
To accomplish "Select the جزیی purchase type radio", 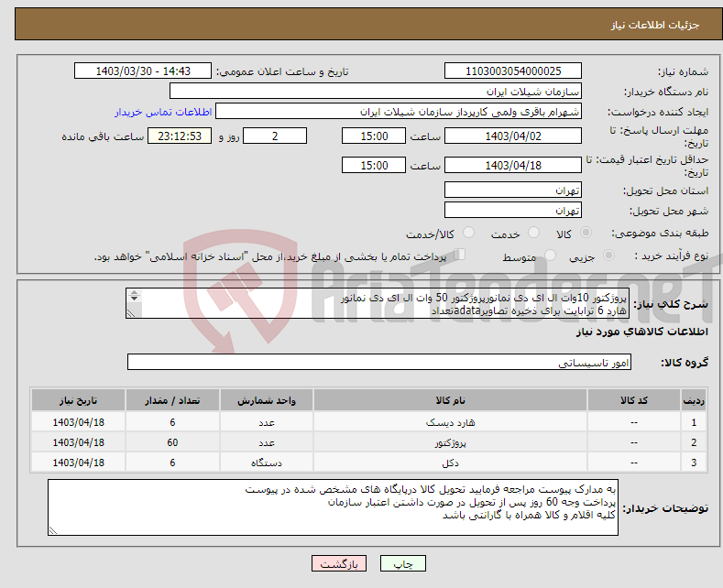I will coord(608,256).
